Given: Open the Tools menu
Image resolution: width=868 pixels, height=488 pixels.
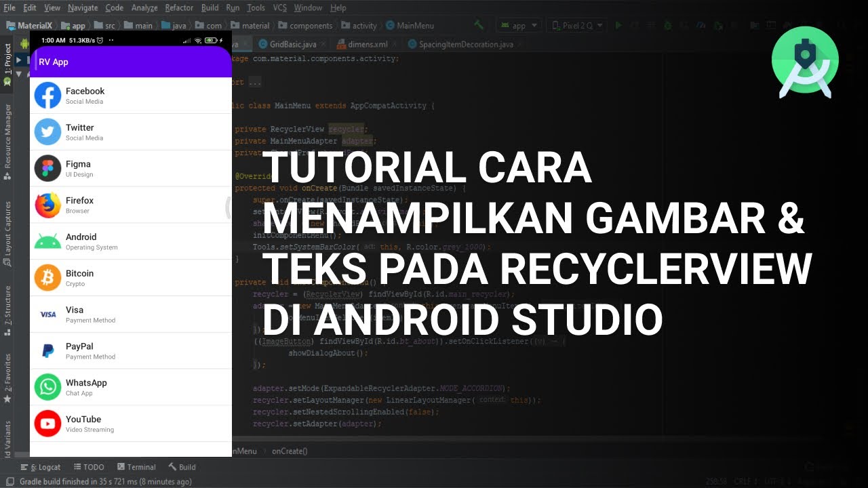Looking at the screenshot, I should coord(256,7).
